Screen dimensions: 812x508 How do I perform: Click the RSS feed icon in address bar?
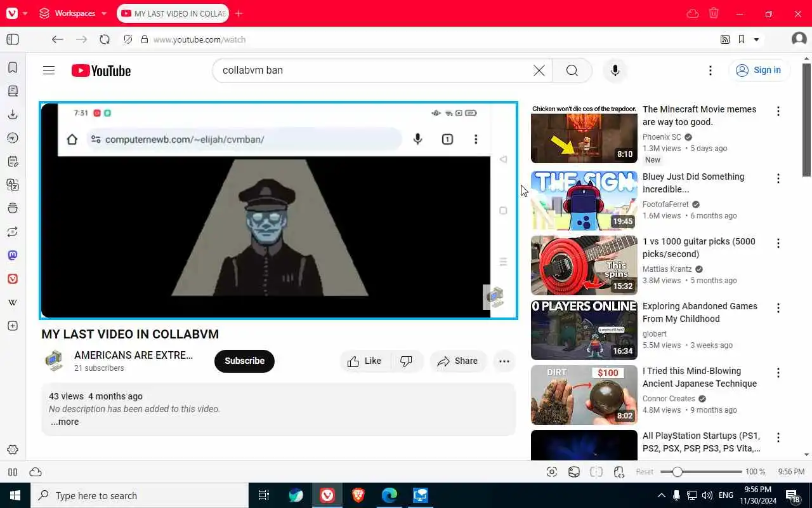tap(725, 39)
